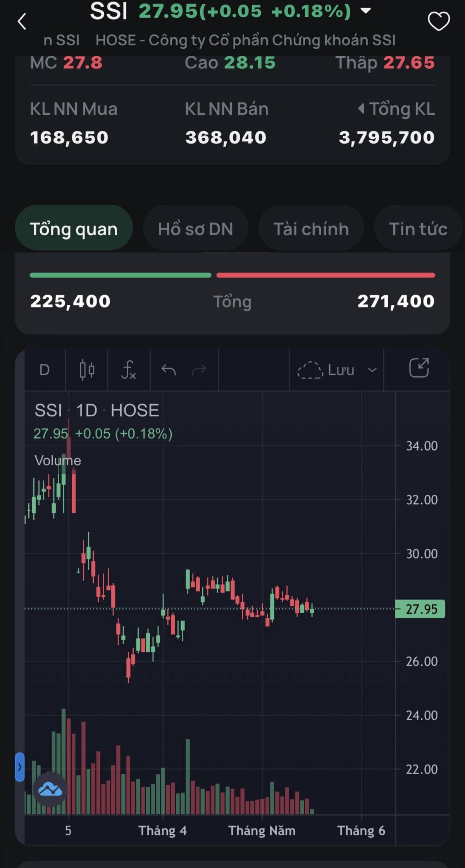
Task: Tap the red sell volume bar above 271,400
Action: pos(326,275)
